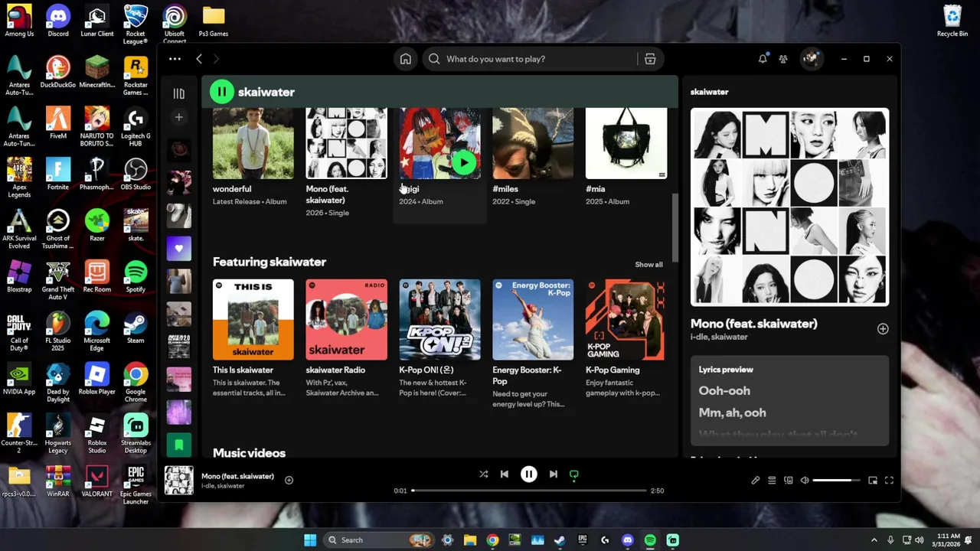Image resolution: width=980 pixels, height=551 pixels.
Task: Click Show all for Featuring skaiwater
Action: 648,265
